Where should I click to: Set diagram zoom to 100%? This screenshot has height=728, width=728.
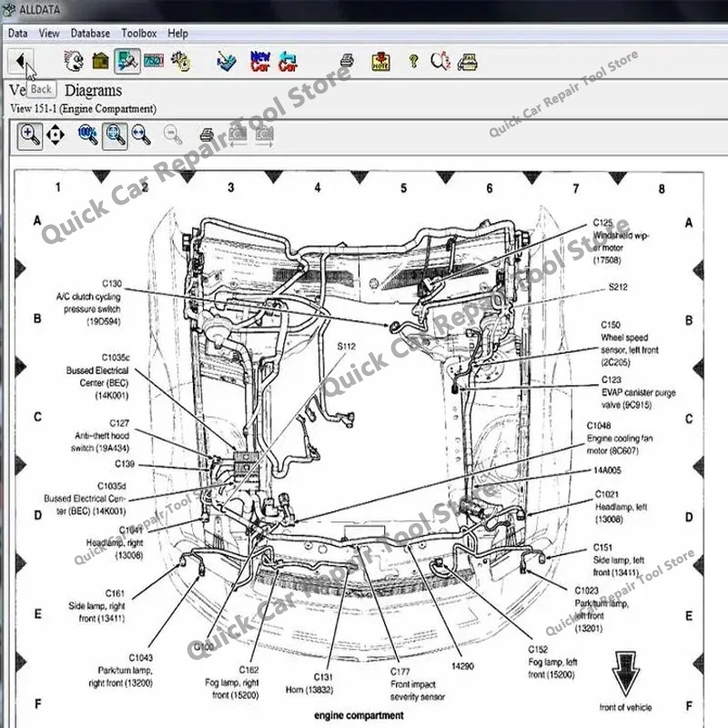pos(87,135)
